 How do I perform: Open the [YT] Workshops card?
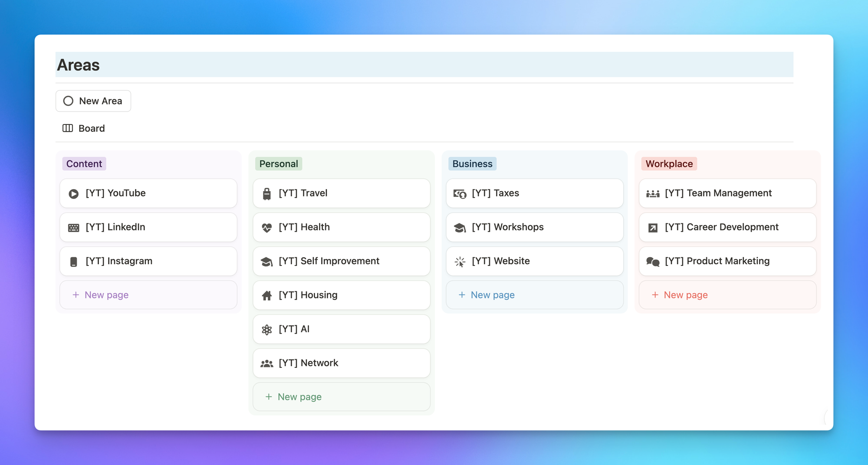tap(535, 227)
